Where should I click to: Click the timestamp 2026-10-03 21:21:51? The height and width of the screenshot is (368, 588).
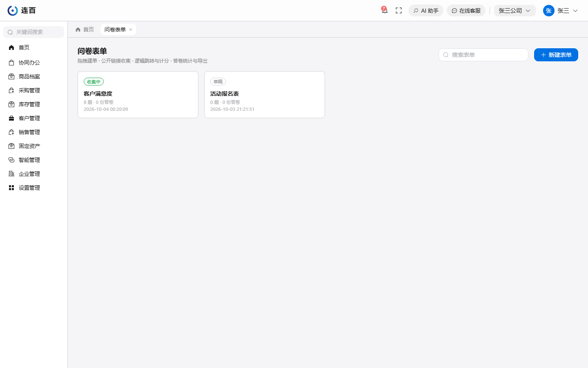coord(232,109)
